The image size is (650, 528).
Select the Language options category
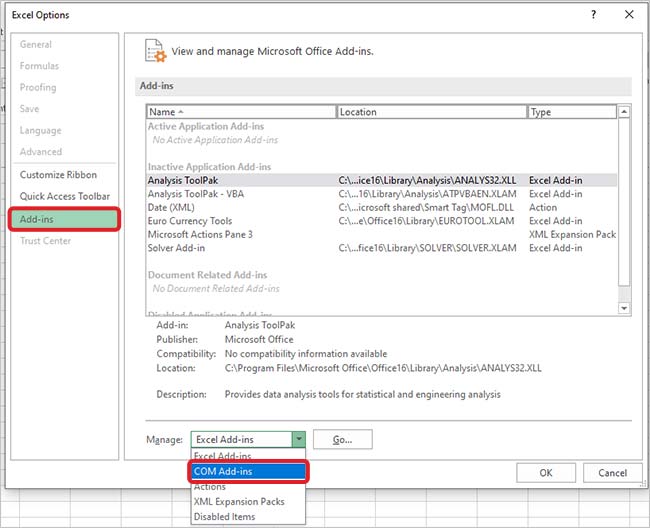pos(40,131)
